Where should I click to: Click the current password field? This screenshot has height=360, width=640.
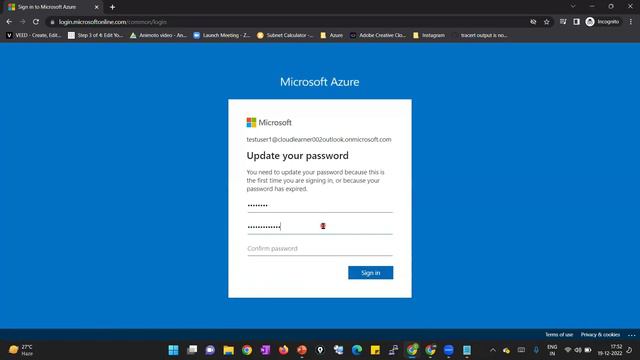pyautogui.click(x=320, y=206)
